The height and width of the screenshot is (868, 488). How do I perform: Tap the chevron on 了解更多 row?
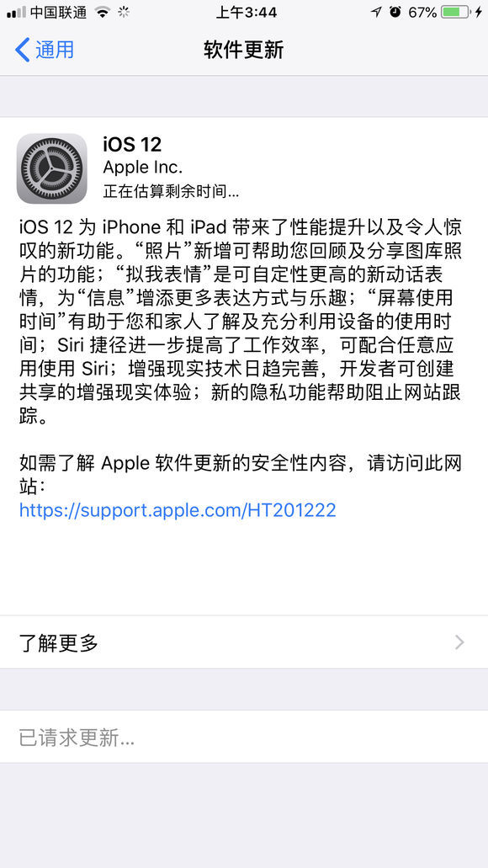click(459, 642)
